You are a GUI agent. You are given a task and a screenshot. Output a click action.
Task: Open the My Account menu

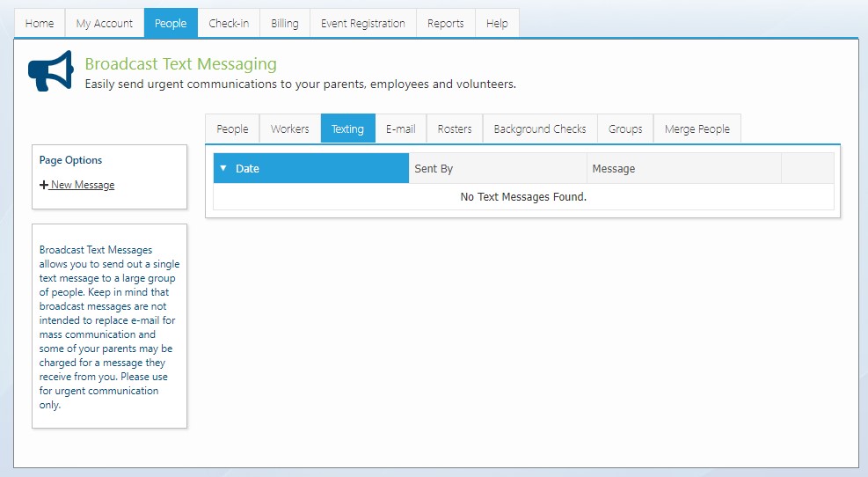(105, 23)
